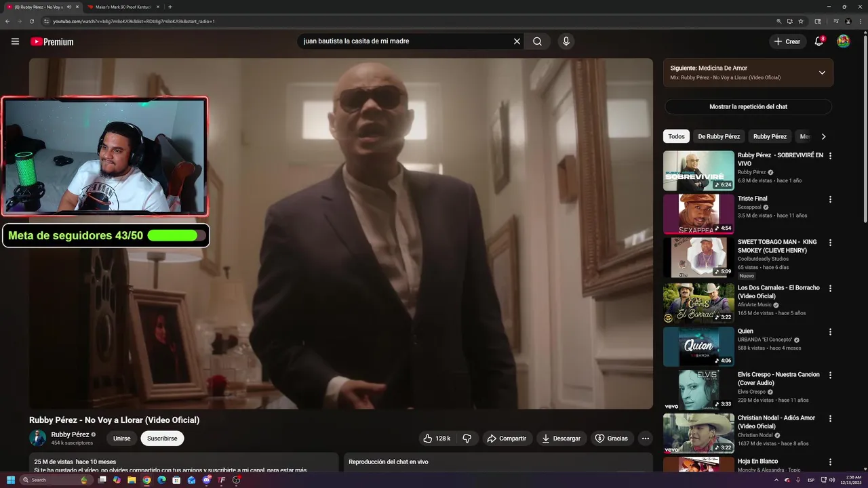Open the Rubby Pérez channel name link
Viewport: 868px width, 488px height.
tap(70, 434)
